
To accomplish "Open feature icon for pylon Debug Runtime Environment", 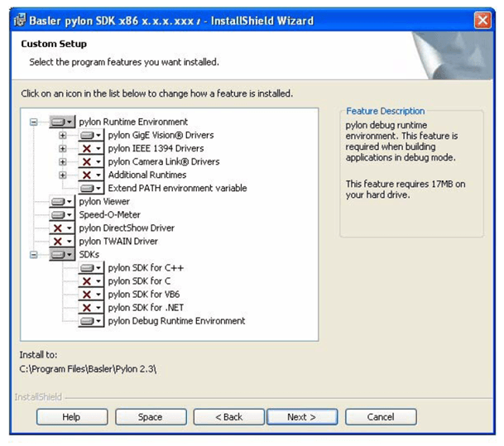I will click(91, 321).
